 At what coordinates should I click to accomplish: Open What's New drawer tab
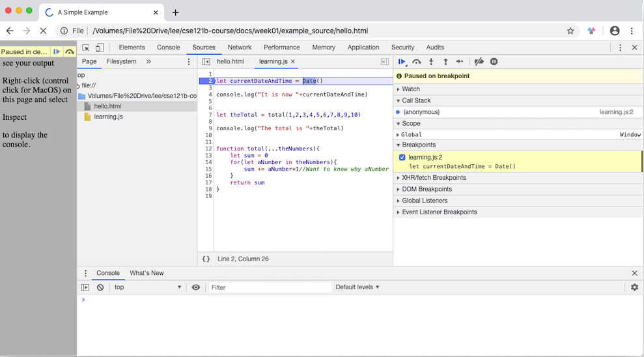[x=147, y=273]
